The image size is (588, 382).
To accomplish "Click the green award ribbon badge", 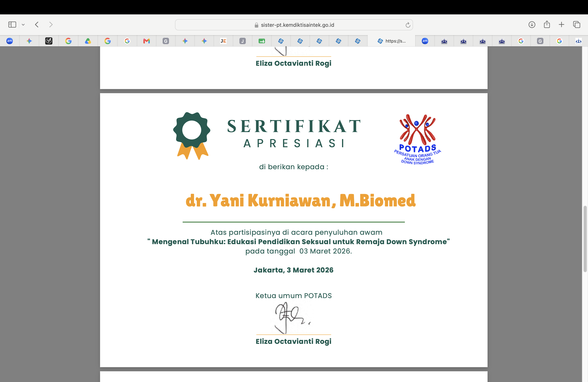I will [x=192, y=136].
